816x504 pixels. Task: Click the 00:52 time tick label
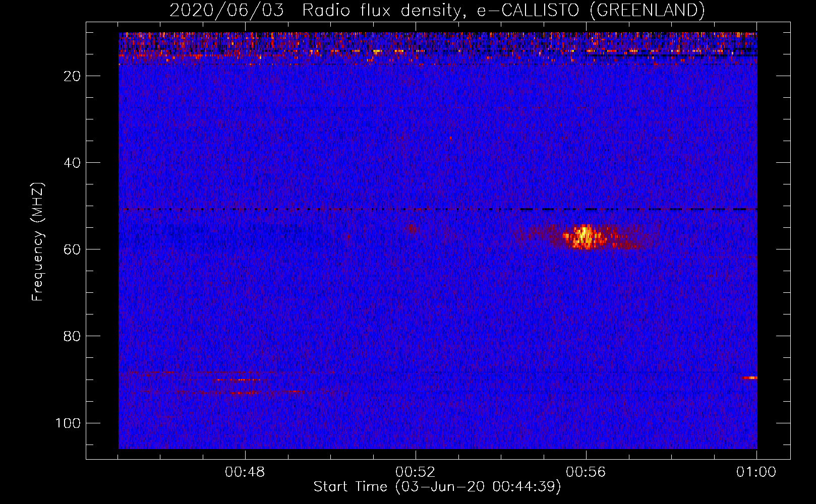(x=416, y=472)
